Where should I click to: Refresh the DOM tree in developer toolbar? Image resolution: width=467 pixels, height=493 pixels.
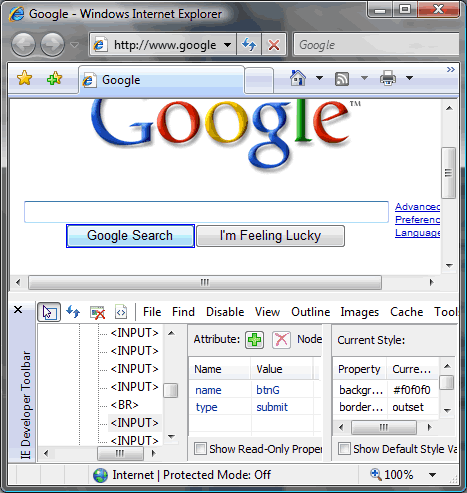point(73,312)
